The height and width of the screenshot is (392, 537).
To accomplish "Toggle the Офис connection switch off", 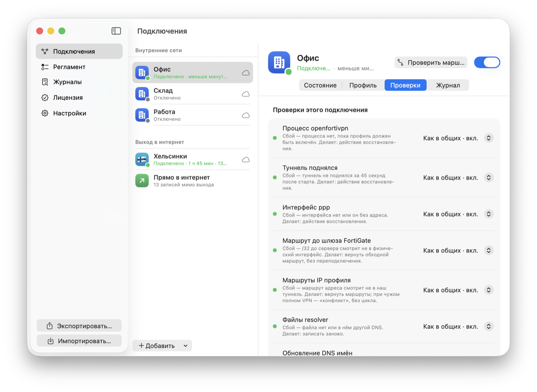I will click(x=487, y=62).
